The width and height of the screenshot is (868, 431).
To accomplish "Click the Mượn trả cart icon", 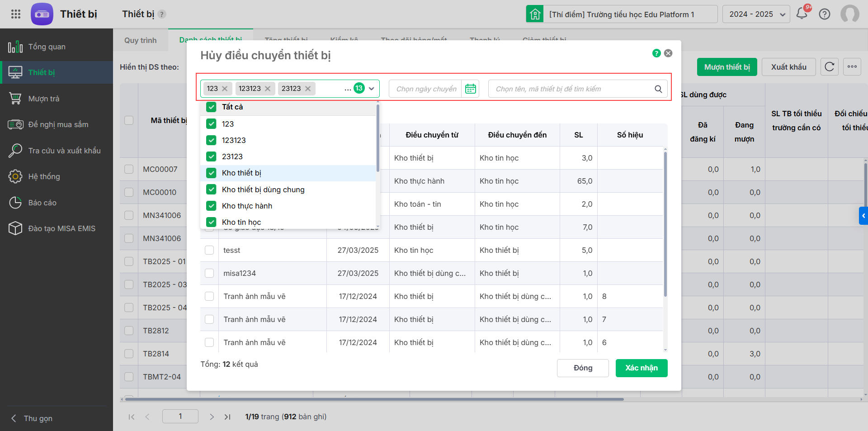I will pyautogui.click(x=15, y=99).
